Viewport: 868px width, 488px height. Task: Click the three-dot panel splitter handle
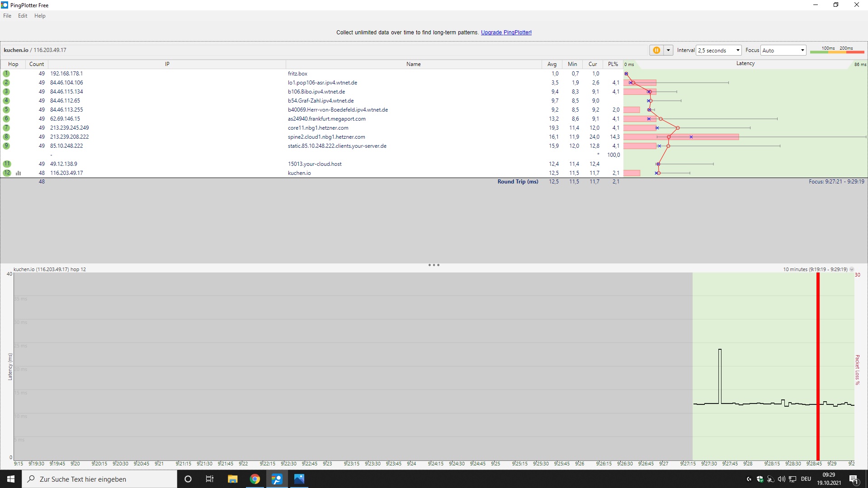click(434, 265)
